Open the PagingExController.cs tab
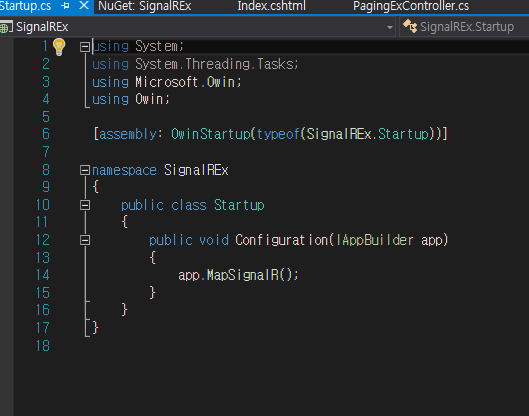Image resolution: width=529 pixels, height=416 pixels. 411,6
